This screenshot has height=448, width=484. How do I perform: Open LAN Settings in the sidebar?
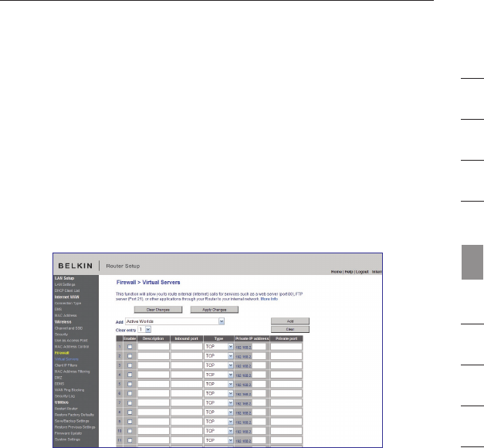tap(65, 284)
